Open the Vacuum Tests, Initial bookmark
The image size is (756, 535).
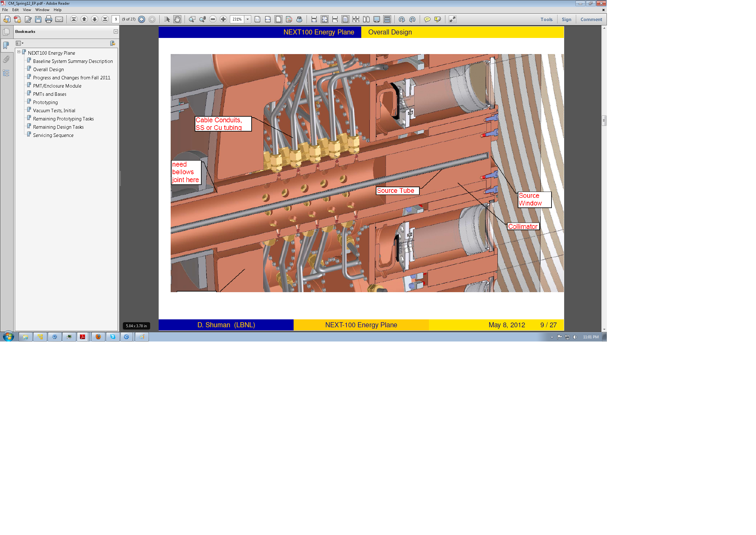pos(54,111)
